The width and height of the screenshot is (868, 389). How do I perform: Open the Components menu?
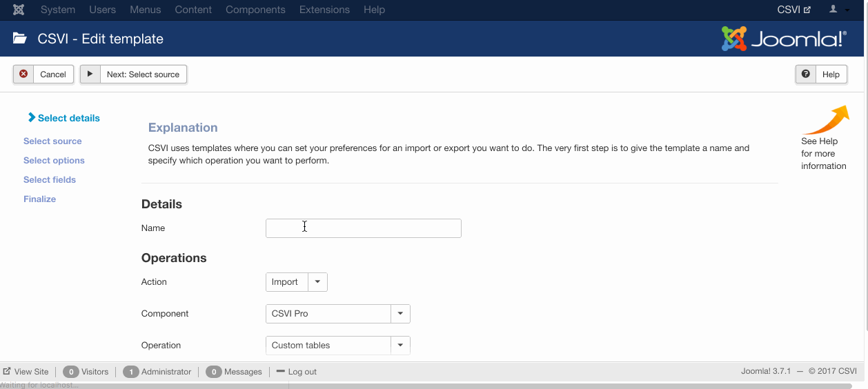point(255,10)
